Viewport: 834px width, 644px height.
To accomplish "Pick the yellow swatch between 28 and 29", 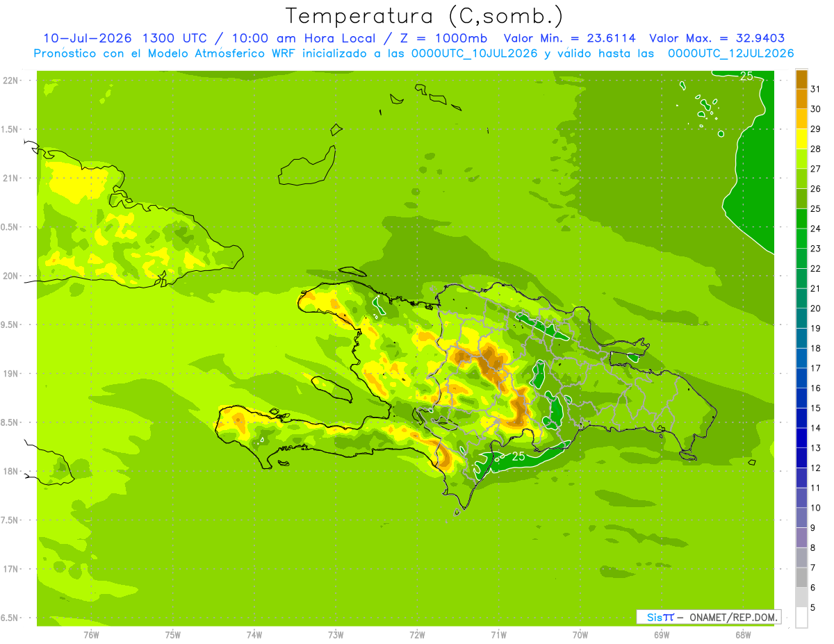I will pyautogui.click(x=802, y=139).
